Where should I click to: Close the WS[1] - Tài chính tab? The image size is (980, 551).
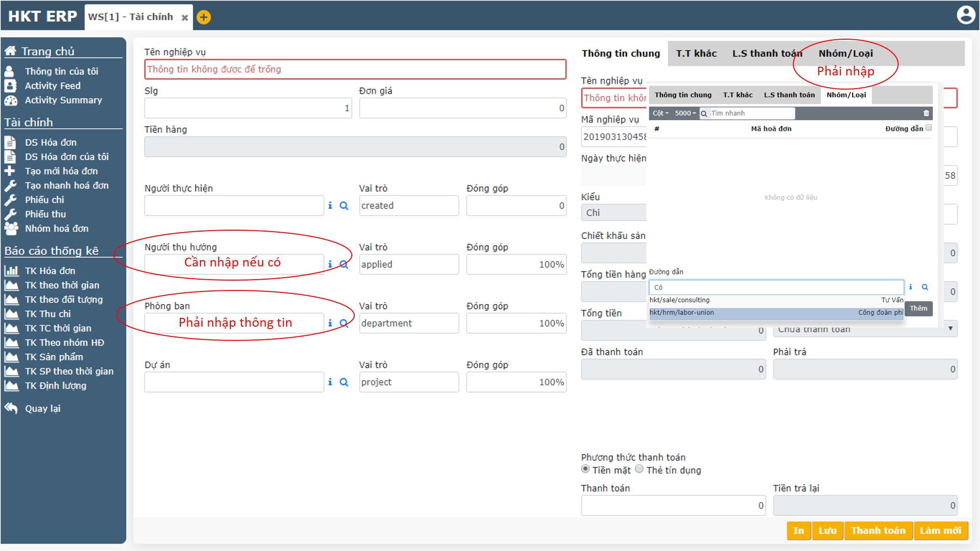[x=185, y=18]
